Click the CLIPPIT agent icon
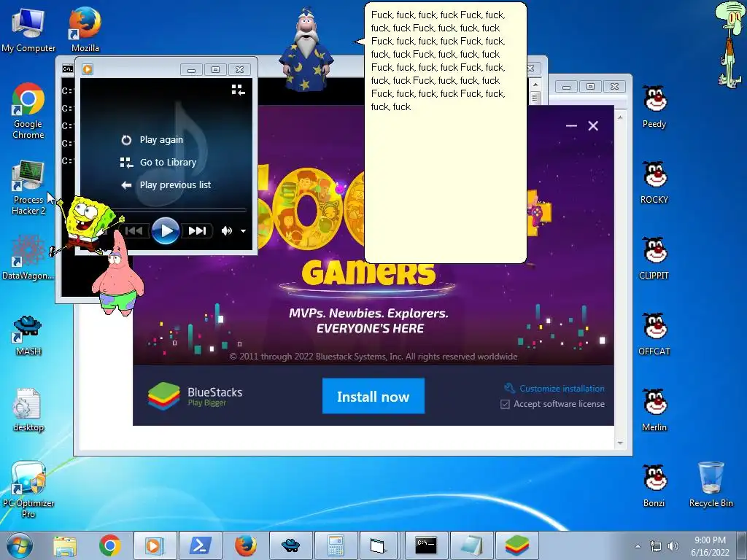The width and height of the screenshot is (747, 560). click(654, 258)
